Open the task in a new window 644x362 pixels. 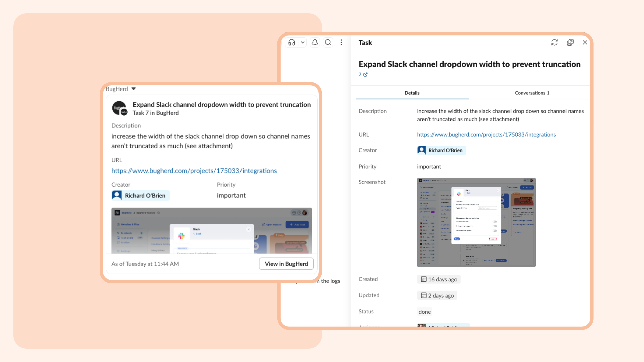570,42
